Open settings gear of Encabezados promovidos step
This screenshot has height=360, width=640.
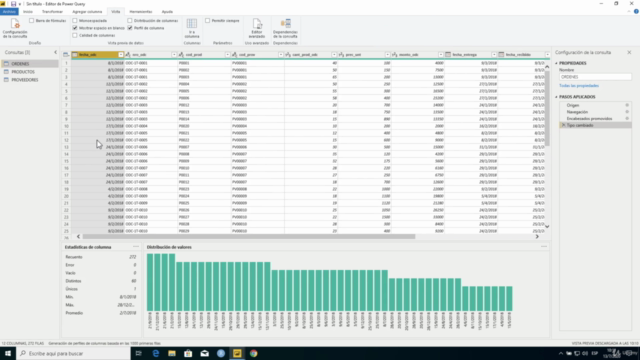[x=627, y=118]
